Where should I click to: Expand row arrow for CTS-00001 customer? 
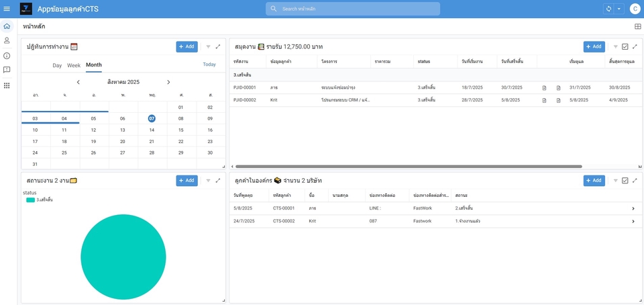(x=633, y=208)
